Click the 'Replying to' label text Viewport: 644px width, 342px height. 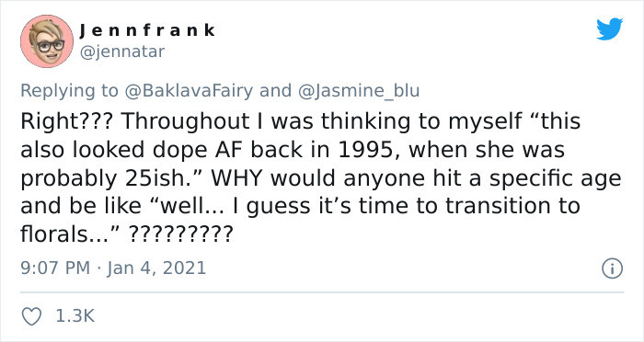point(69,91)
